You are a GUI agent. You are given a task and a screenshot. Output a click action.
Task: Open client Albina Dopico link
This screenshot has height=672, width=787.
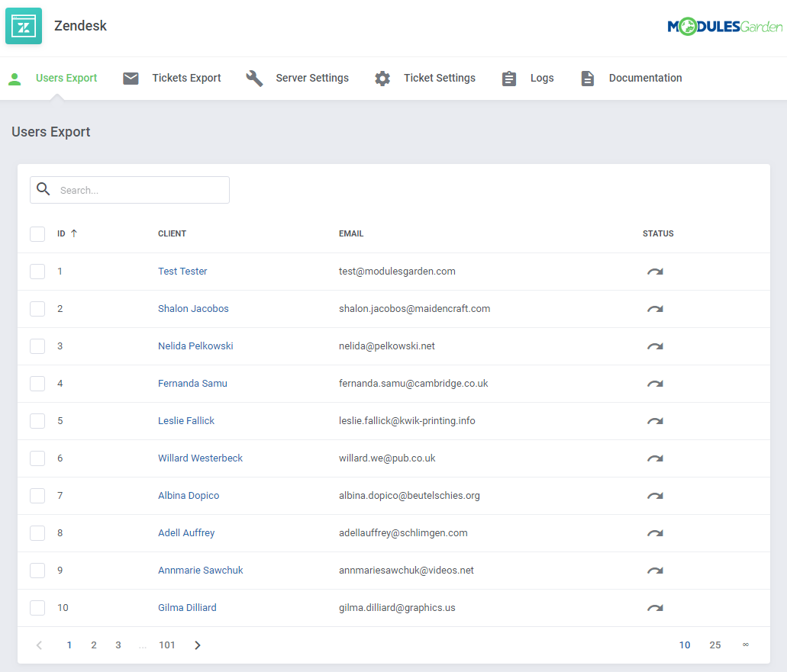point(189,496)
